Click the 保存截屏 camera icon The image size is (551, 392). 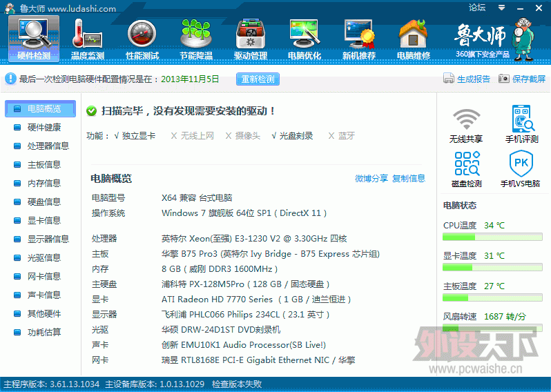tap(503, 78)
